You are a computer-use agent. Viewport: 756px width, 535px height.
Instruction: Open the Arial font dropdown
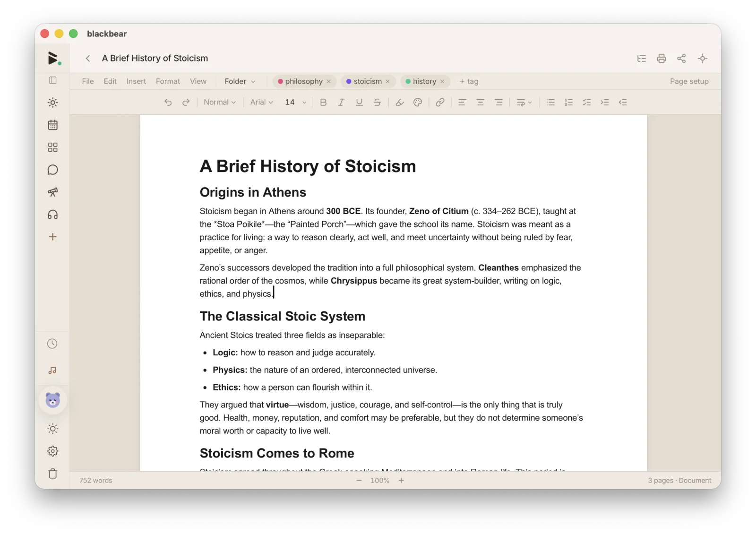[x=262, y=102]
